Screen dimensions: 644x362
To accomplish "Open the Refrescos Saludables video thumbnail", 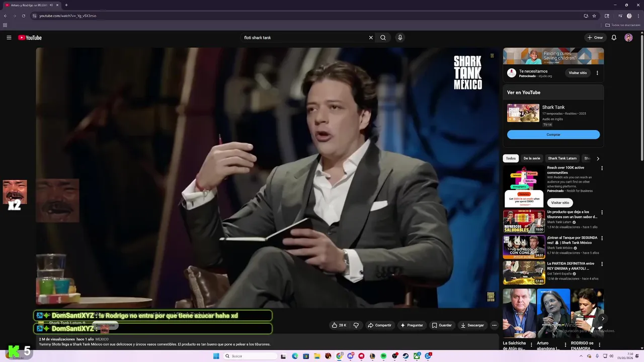I will (524, 221).
